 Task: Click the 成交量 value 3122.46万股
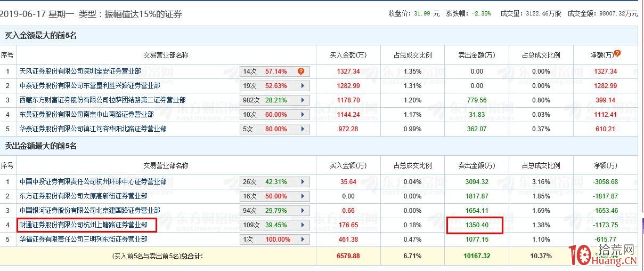pyautogui.click(x=542, y=14)
